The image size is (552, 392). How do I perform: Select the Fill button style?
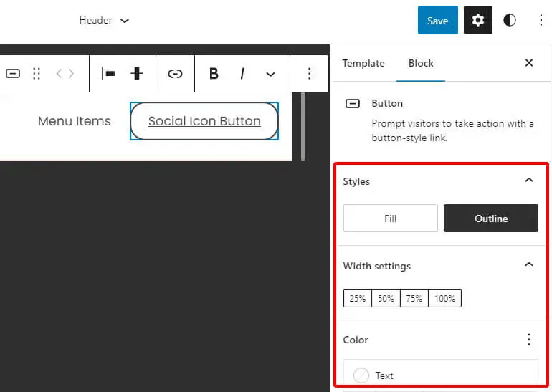(391, 218)
